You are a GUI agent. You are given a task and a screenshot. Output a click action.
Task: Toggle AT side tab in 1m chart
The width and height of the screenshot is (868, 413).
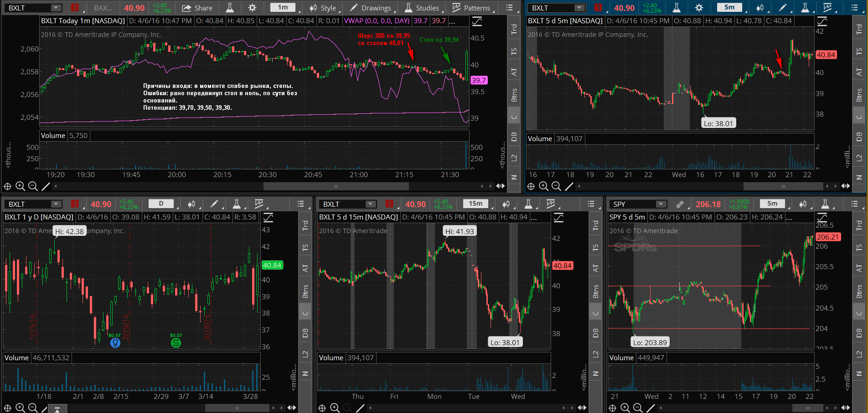tap(514, 72)
